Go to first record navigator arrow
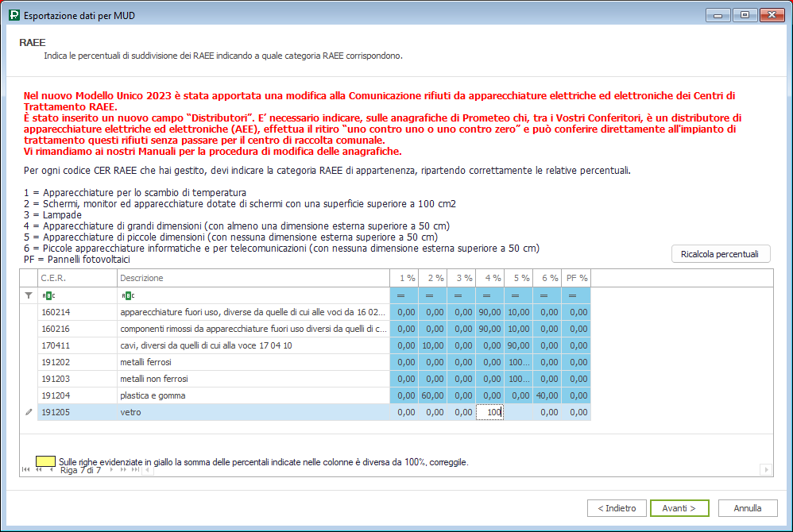Viewport: 793px width, 532px height. (x=25, y=470)
